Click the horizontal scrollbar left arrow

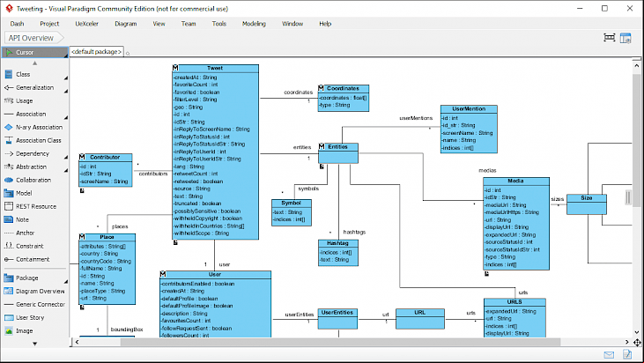[77, 342]
